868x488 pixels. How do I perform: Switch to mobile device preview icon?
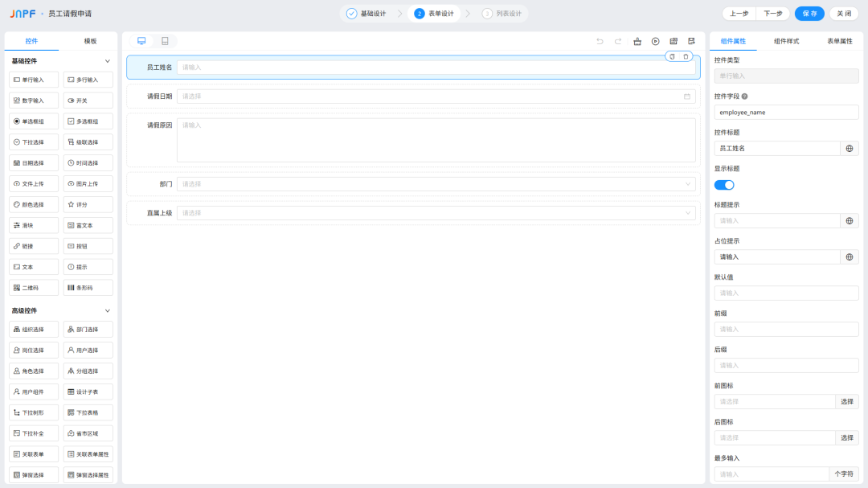[165, 41]
